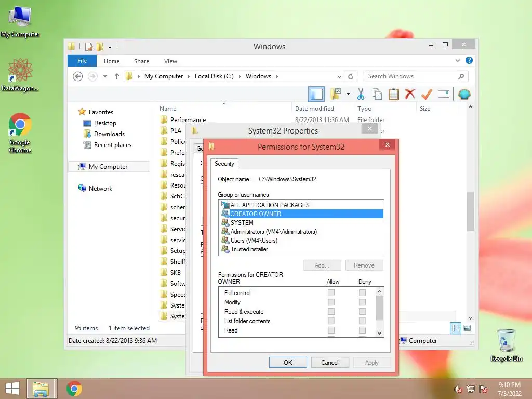Click the Up one level arrow
The height and width of the screenshot is (399, 532).
point(117,77)
